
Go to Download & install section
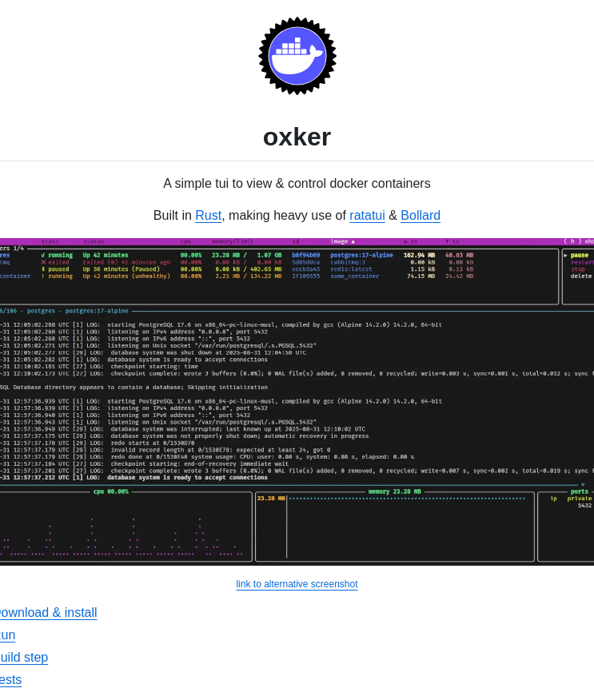46,613
